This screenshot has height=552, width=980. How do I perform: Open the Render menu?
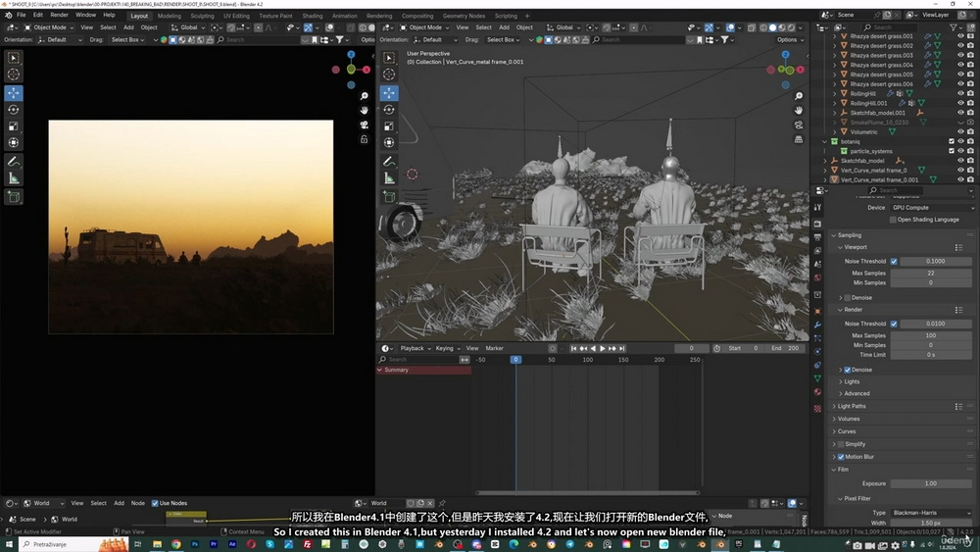coord(60,15)
